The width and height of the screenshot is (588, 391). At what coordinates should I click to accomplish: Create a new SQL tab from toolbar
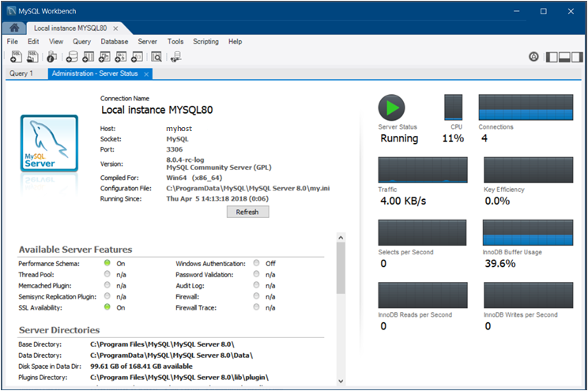coord(15,57)
